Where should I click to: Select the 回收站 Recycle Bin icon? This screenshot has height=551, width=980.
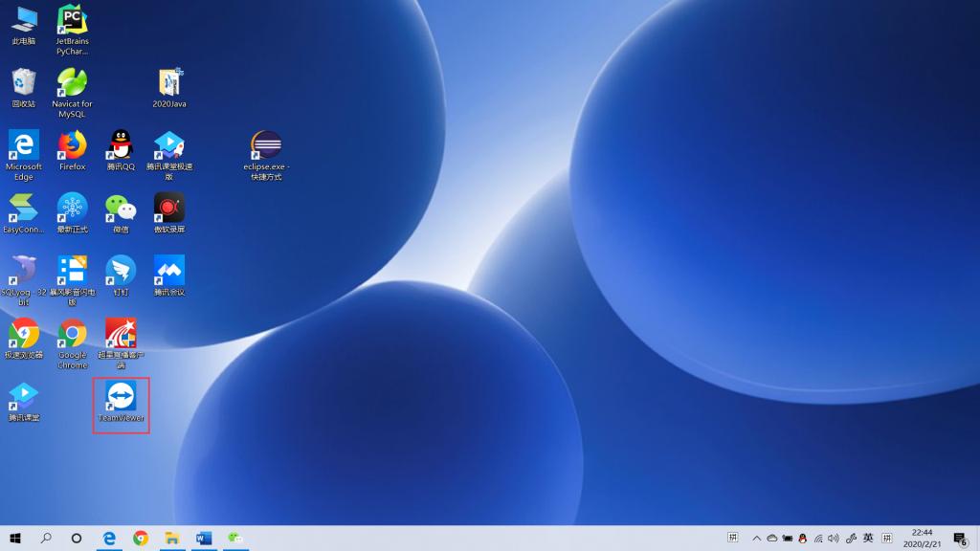pyautogui.click(x=24, y=83)
